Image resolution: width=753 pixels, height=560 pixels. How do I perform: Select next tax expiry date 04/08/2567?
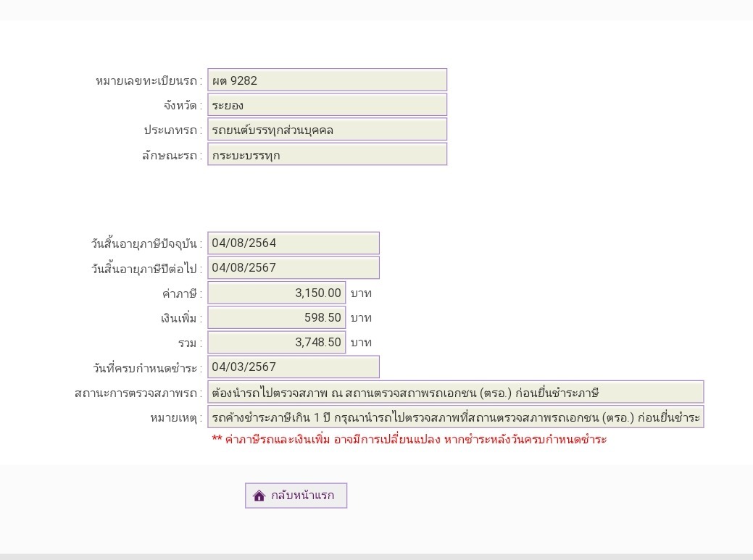294,268
